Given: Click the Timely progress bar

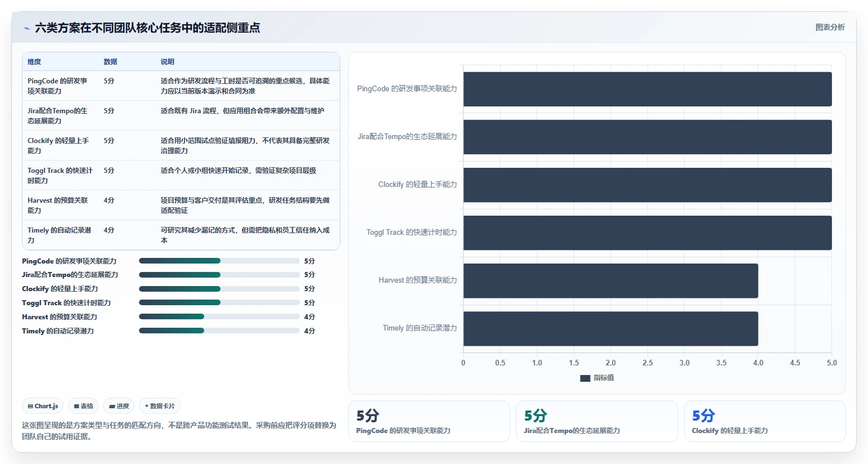Looking at the screenshot, I should (219, 331).
